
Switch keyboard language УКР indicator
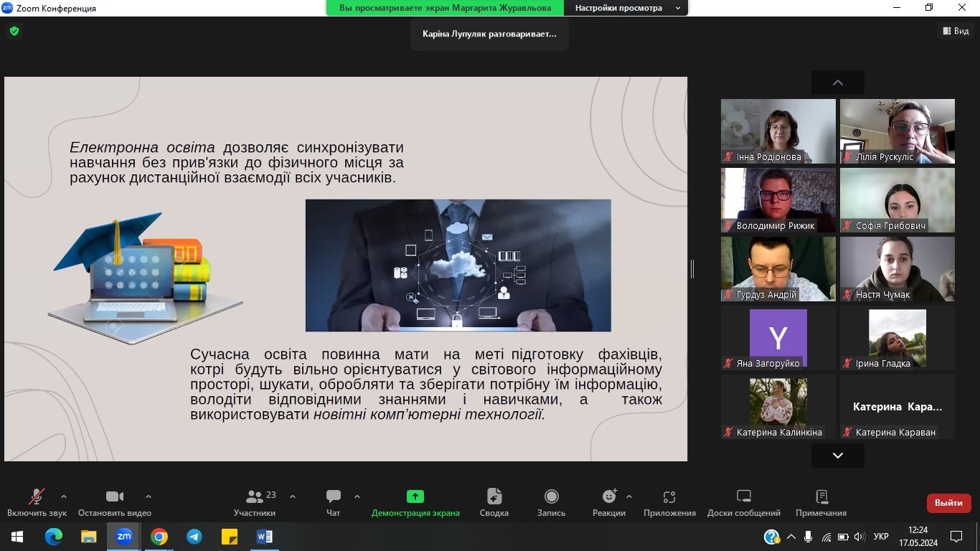882,537
